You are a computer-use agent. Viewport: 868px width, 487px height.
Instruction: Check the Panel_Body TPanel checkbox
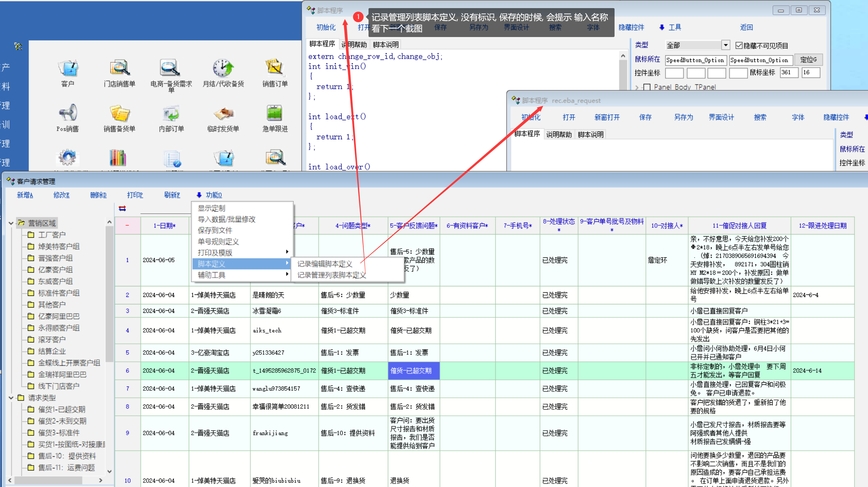pyautogui.click(x=647, y=87)
